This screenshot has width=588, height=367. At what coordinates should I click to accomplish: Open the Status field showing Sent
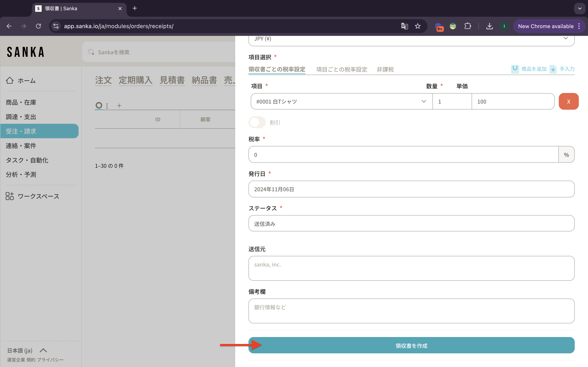[411, 223]
